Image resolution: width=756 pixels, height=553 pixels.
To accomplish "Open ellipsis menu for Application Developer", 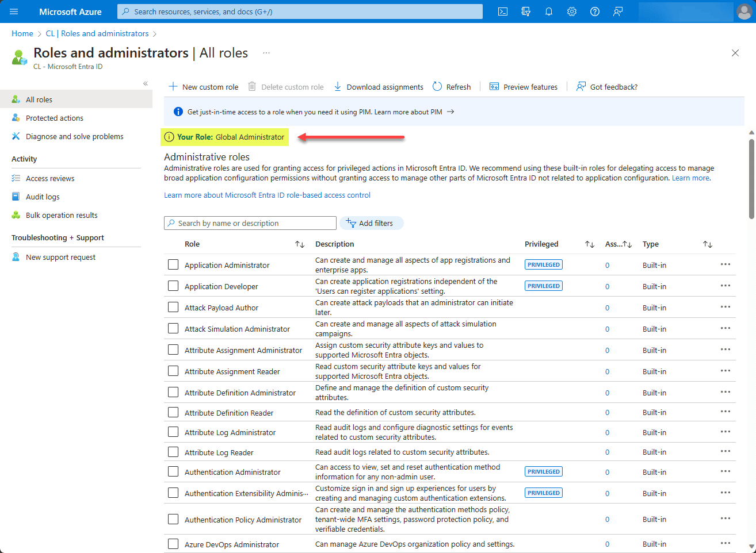I will 726,286.
